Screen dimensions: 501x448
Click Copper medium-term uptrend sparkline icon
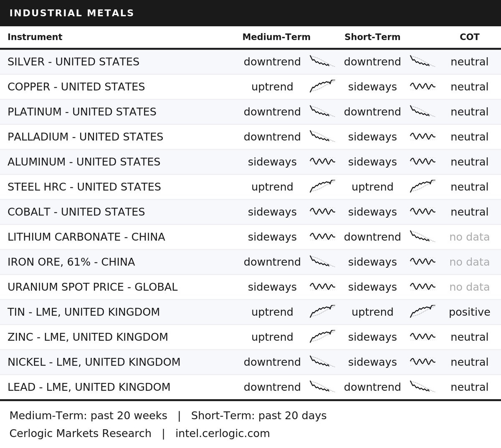coord(322,86)
